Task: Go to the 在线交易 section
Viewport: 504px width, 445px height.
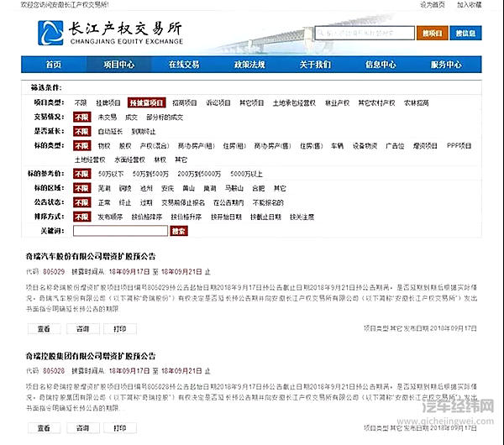Action: click(184, 65)
